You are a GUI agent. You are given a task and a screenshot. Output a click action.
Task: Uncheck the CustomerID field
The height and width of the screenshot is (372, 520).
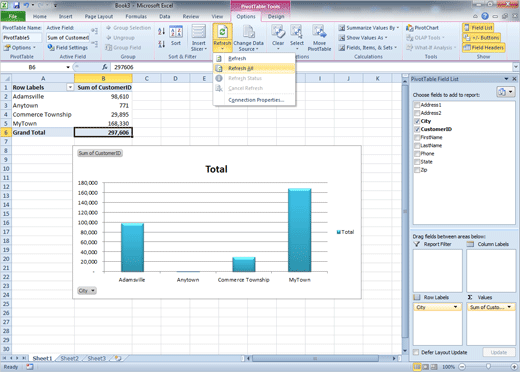[x=417, y=129]
